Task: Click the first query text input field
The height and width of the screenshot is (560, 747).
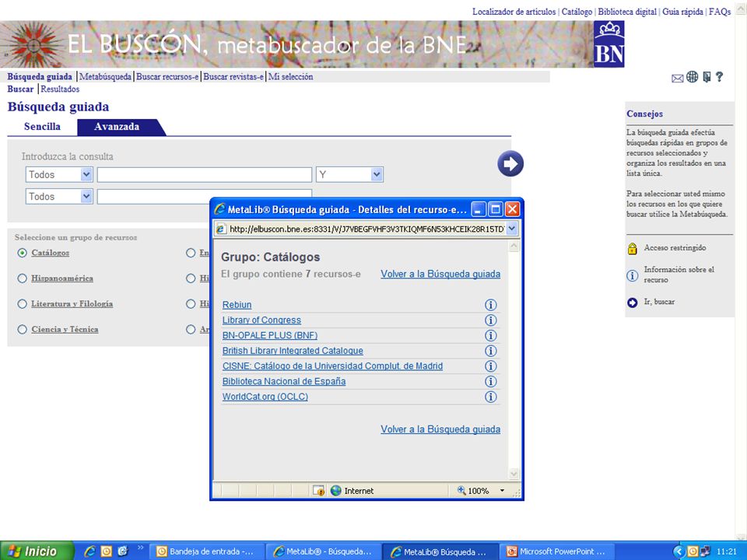Action: pos(205,175)
